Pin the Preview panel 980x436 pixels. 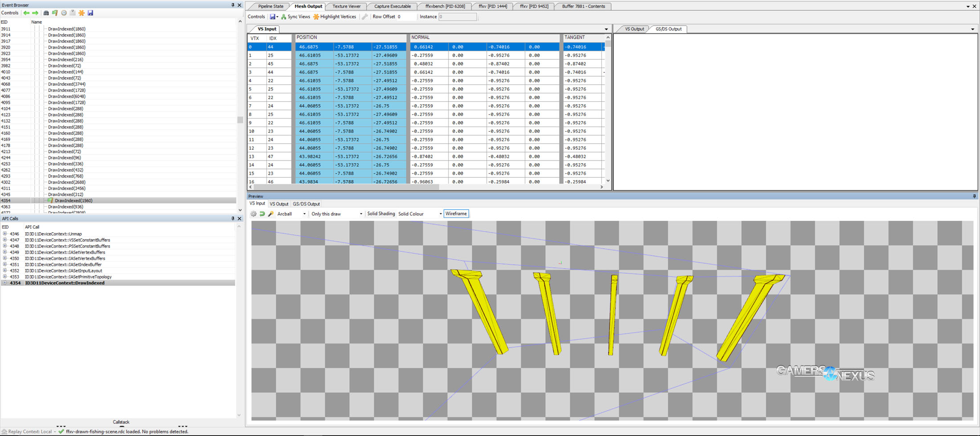coord(974,196)
